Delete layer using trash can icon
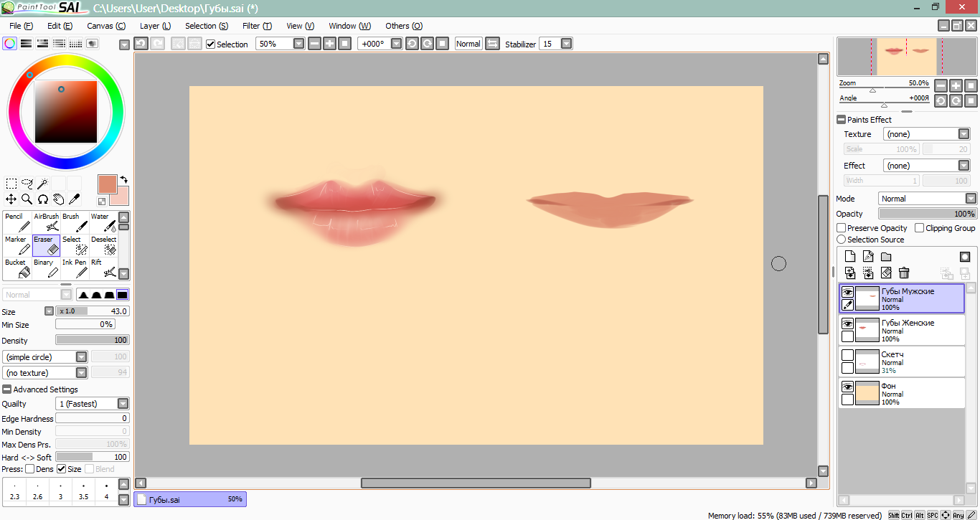Viewport: 980px width, 520px height. 904,273
